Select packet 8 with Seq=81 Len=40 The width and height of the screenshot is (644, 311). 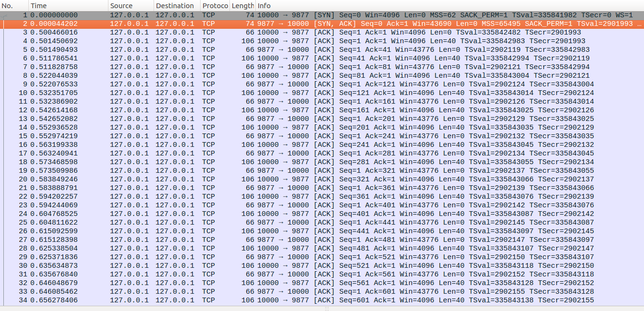click(322, 75)
